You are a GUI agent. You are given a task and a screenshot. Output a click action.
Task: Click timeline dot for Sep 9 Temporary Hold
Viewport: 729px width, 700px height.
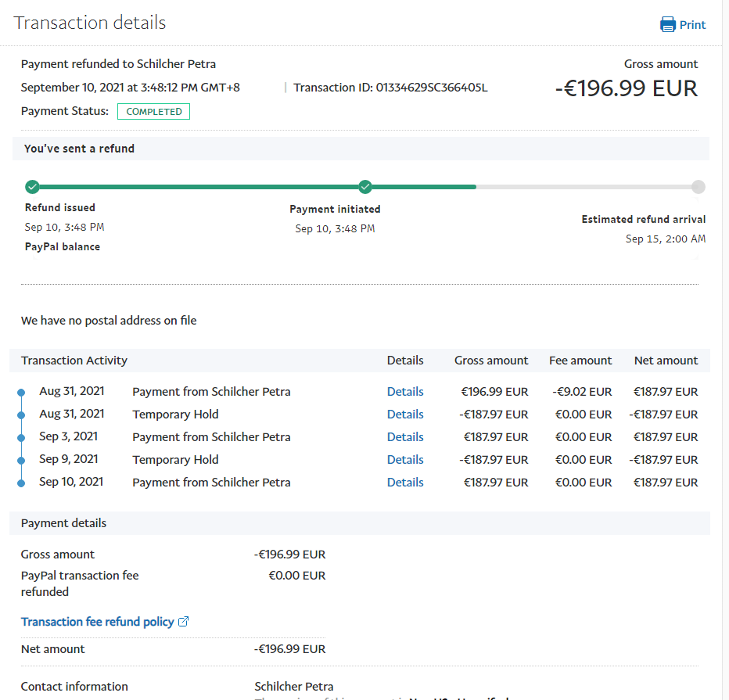click(21, 460)
